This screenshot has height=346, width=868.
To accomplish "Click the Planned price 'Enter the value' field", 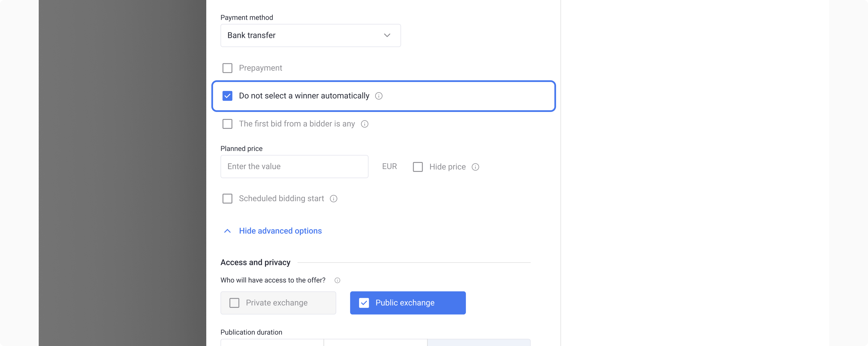I will click(x=294, y=166).
